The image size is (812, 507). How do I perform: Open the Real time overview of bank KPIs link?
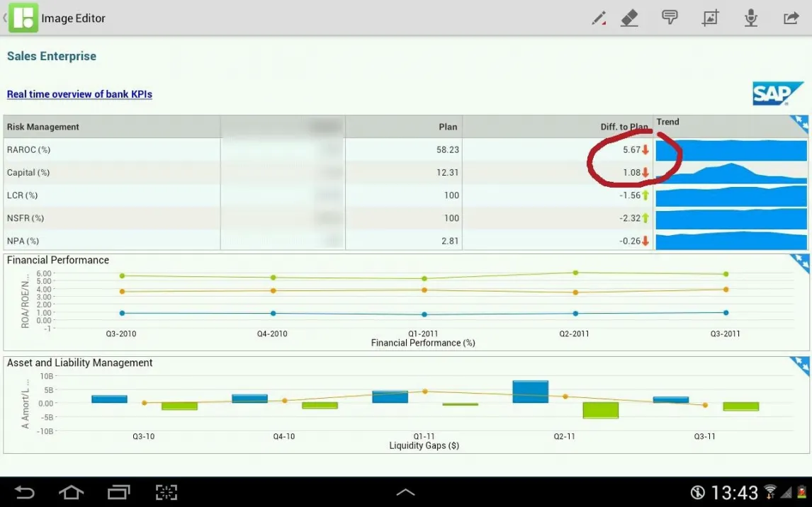click(79, 94)
